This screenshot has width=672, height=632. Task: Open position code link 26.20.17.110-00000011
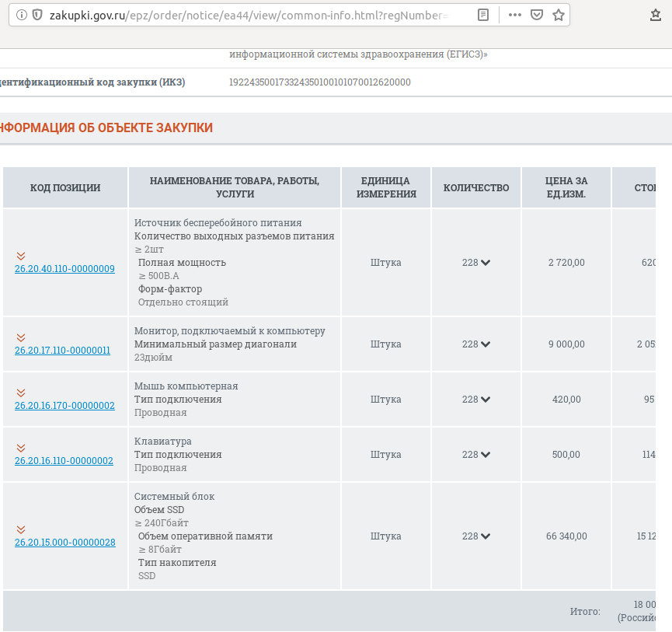[x=62, y=351]
